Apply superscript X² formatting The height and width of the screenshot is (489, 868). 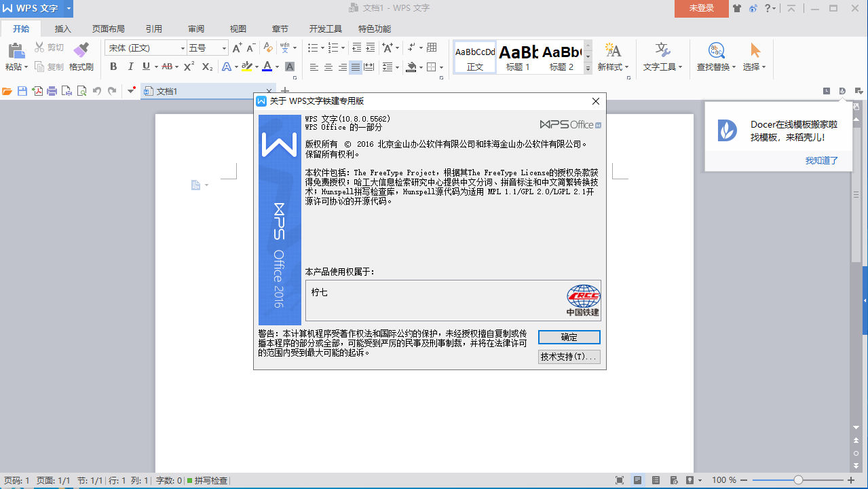tap(189, 67)
